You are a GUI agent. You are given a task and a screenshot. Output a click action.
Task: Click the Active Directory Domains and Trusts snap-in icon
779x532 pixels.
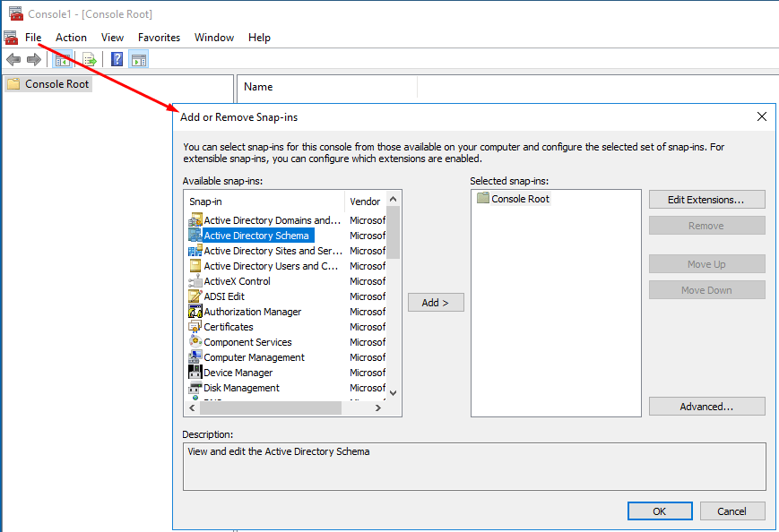pyautogui.click(x=195, y=219)
